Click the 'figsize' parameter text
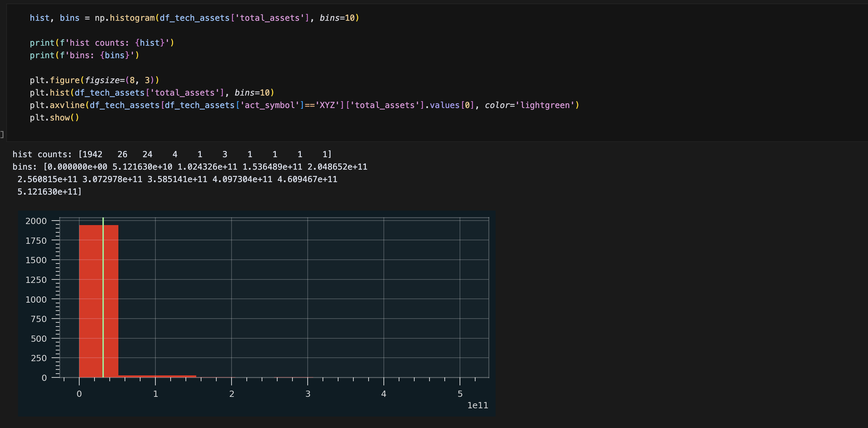The height and width of the screenshot is (428, 868). [x=102, y=80]
